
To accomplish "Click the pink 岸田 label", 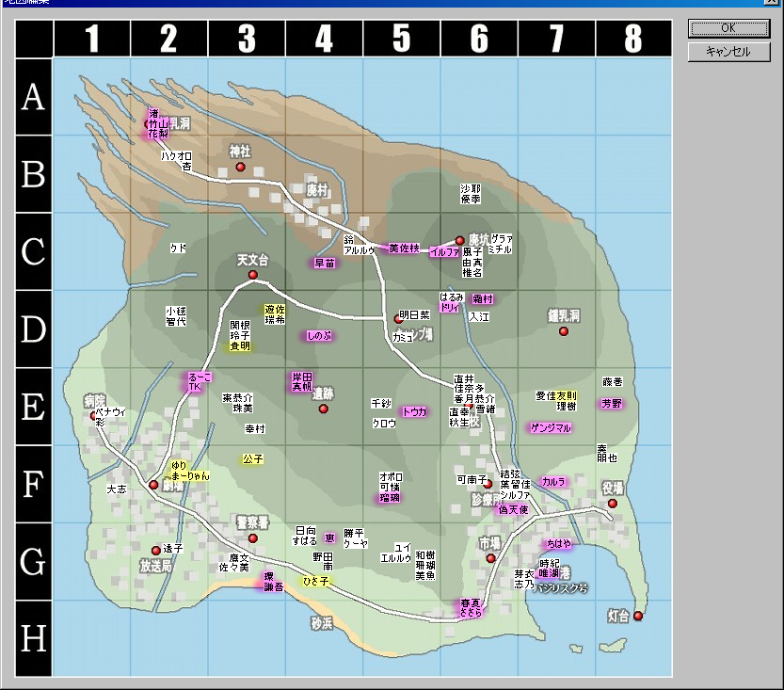I will click(x=302, y=377).
